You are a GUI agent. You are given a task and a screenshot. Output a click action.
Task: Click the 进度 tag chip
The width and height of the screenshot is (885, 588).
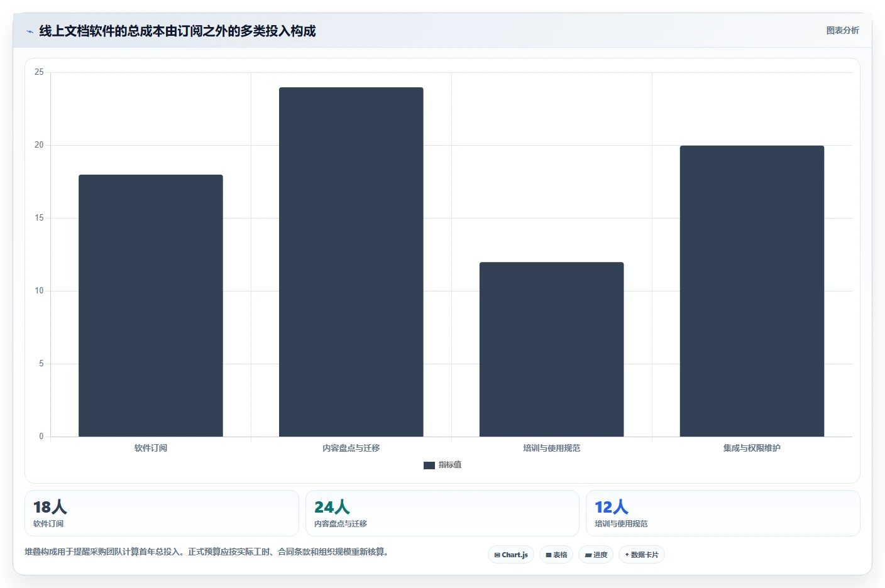coord(596,555)
